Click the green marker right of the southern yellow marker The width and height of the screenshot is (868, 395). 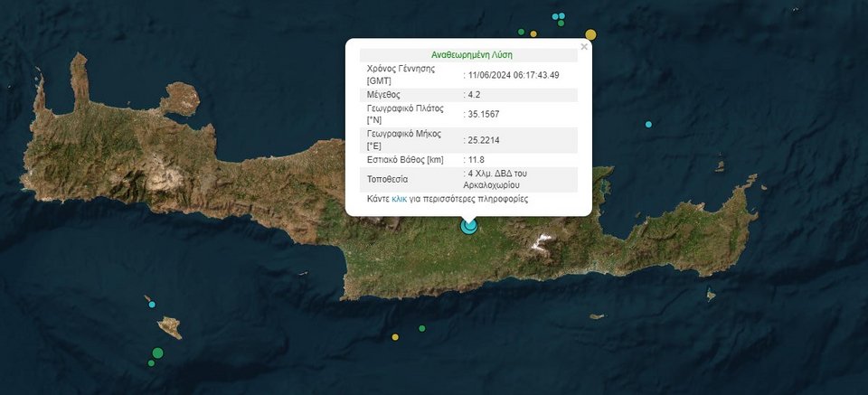point(421,328)
